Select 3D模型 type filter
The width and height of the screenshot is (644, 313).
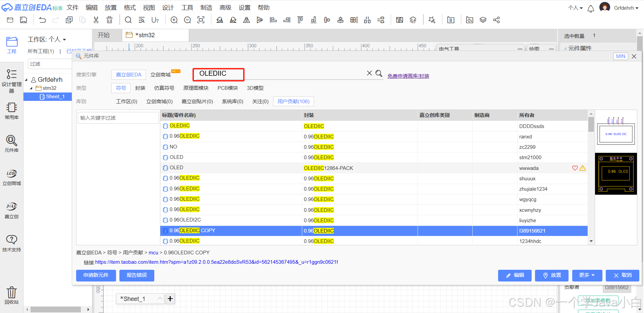click(x=255, y=88)
